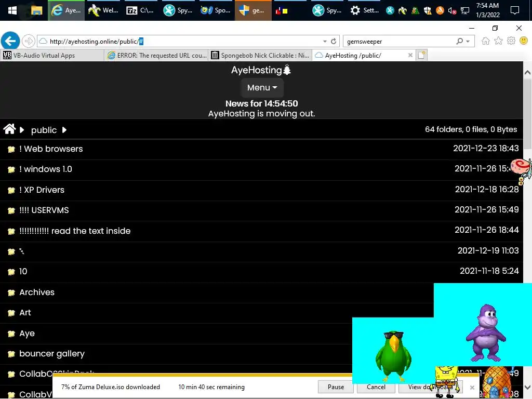Click the View downloads button
Image resolution: width=532 pixels, height=399 pixels.
[430, 387]
